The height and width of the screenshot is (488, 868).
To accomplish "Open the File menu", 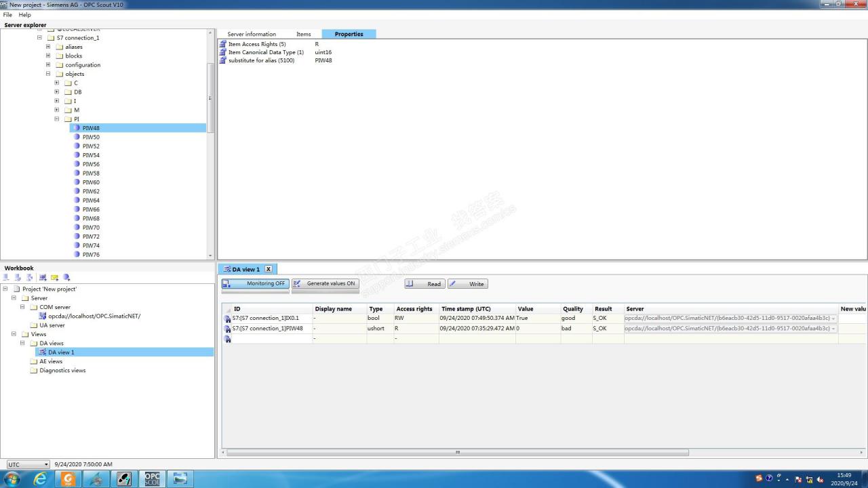I will coord(7,15).
